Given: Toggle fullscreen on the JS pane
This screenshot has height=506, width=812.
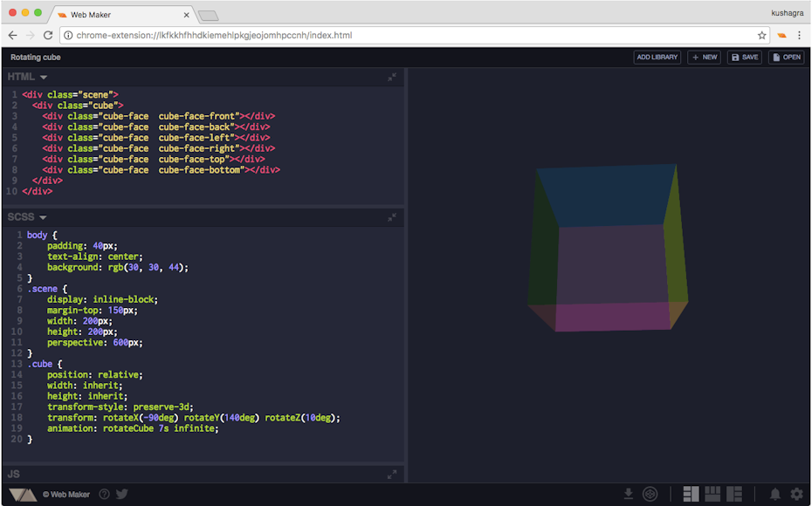Looking at the screenshot, I should tap(392, 474).
